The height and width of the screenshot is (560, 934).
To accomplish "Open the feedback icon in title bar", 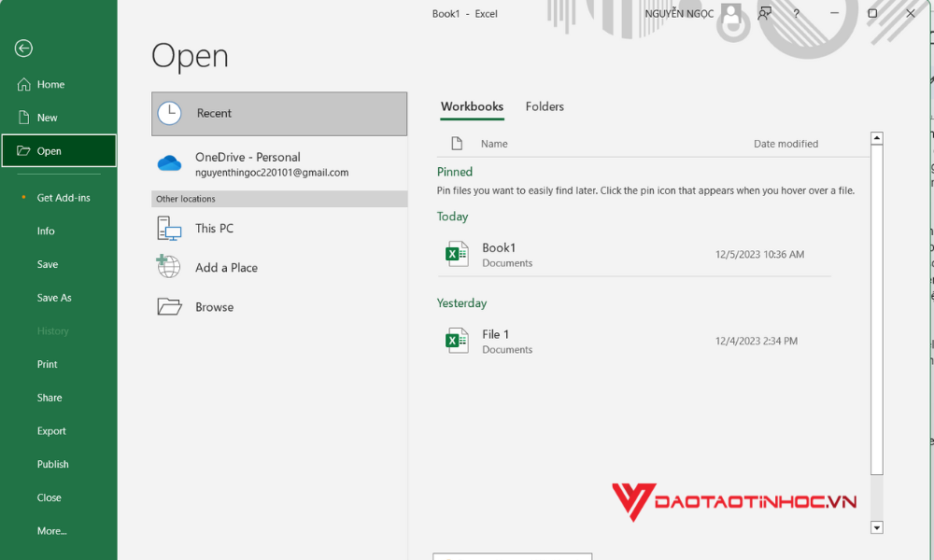I will click(x=764, y=14).
